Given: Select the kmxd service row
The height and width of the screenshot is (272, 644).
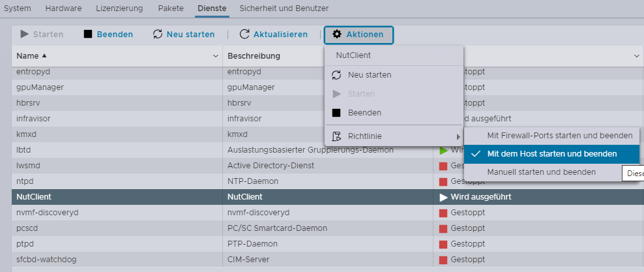Looking at the screenshot, I should (x=327, y=134).
